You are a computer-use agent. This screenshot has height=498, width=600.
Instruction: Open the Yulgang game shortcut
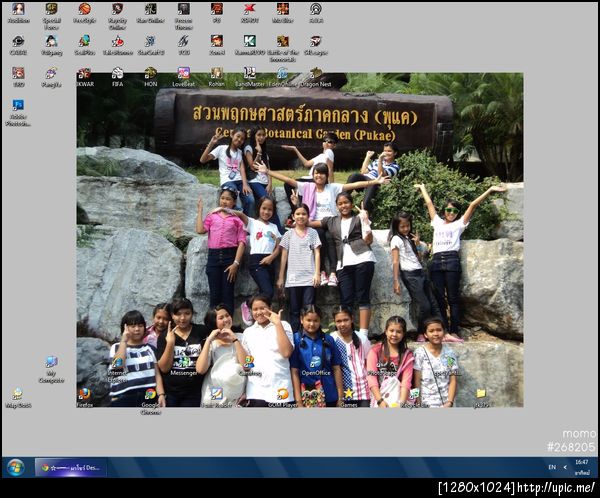click(x=51, y=45)
